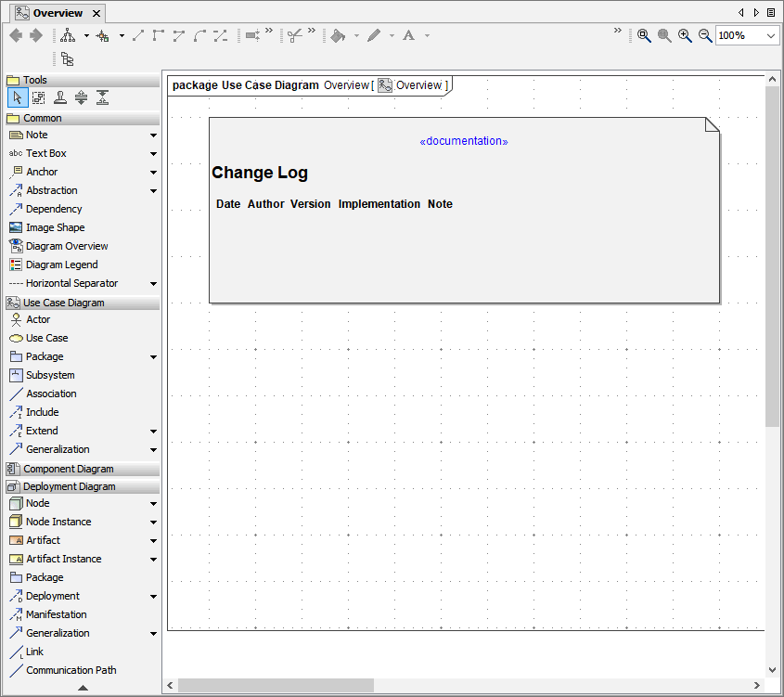Open the Node tool dropdown arrow
Viewport: 784px width, 697px height.
click(x=152, y=503)
